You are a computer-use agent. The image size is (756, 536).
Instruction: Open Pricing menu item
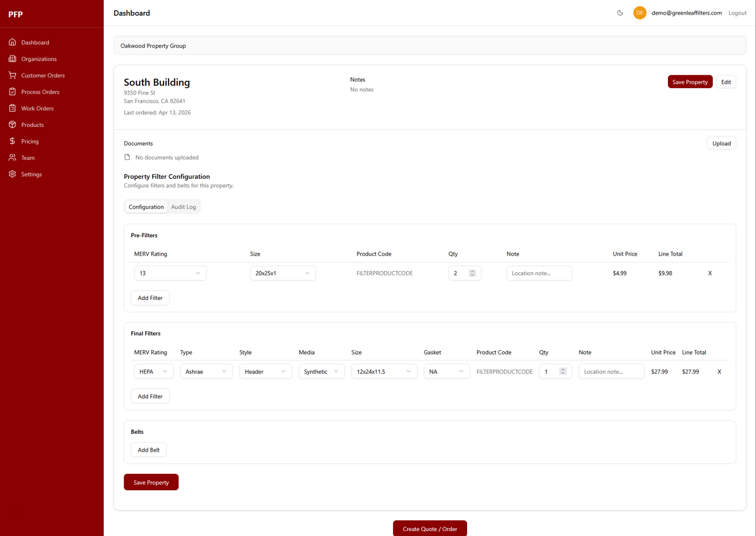click(30, 142)
